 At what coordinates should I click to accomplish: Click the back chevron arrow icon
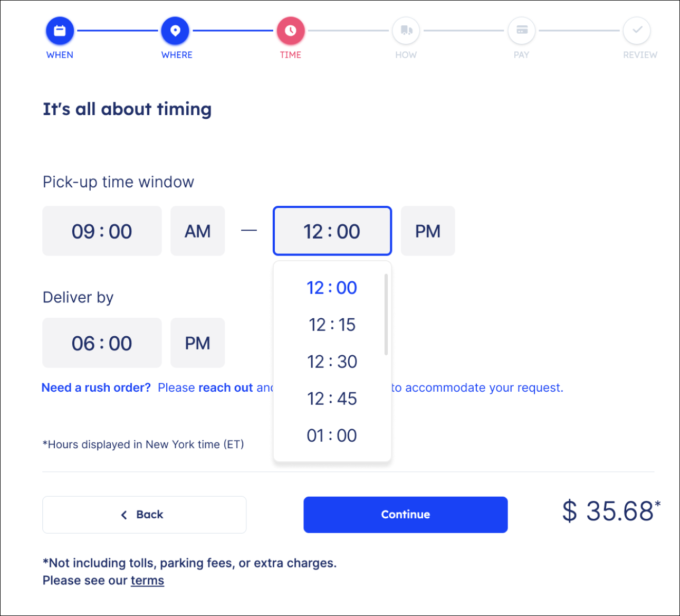click(x=124, y=515)
